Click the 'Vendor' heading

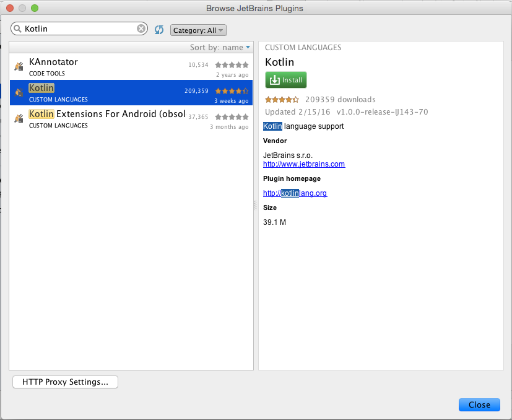(275, 141)
